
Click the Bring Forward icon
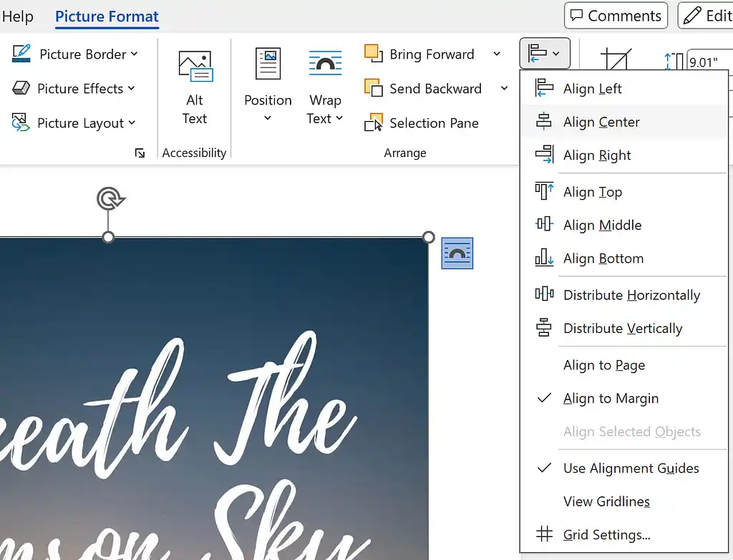(x=374, y=53)
